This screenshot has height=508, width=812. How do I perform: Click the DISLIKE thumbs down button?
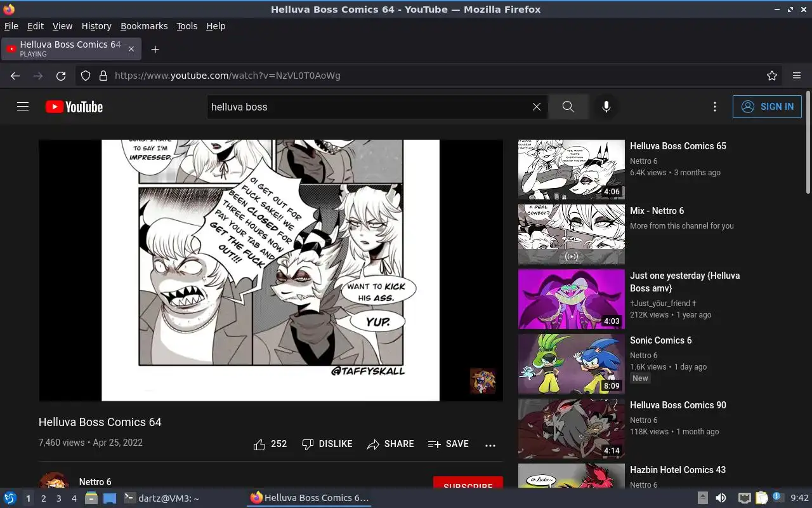coord(327,444)
